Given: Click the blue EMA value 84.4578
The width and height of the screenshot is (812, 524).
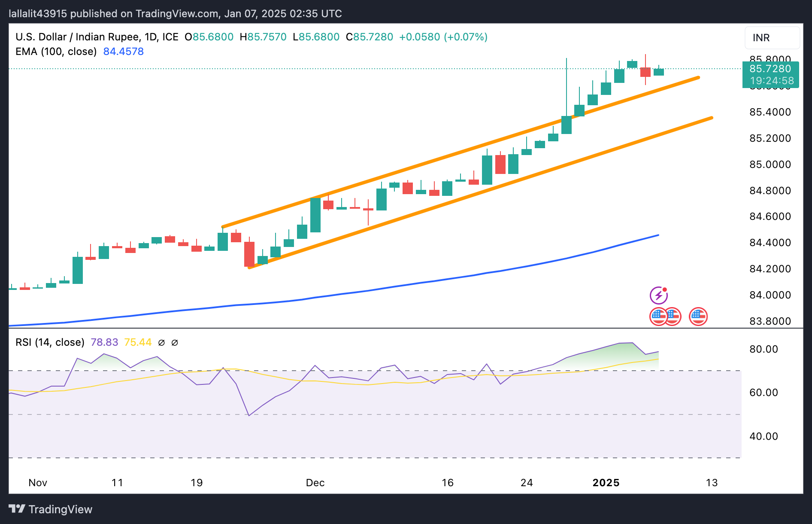Looking at the screenshot, I should click(123, 52).
